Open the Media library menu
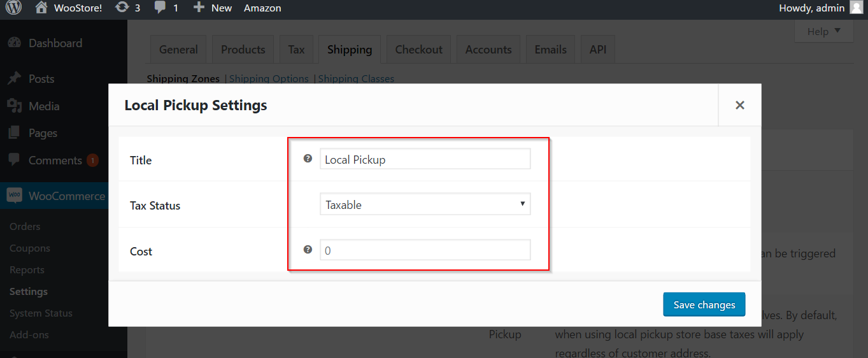This screenshot has width=868, height=358. click(x=44, y=106)
